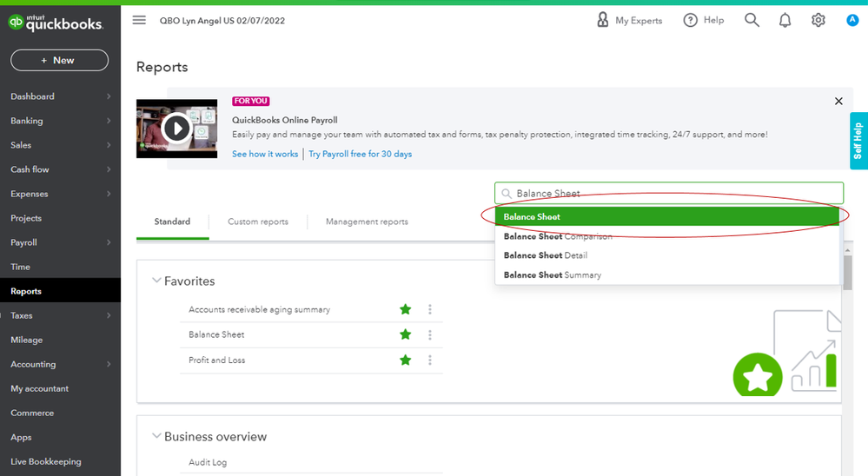Expand the Taxes submenu arrow
The image size is (868, 476).
pos(109,315)
